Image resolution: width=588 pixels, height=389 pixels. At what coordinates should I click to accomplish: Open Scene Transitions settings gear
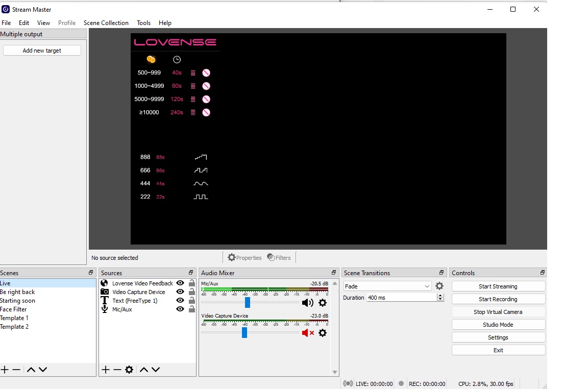(439, 286)
